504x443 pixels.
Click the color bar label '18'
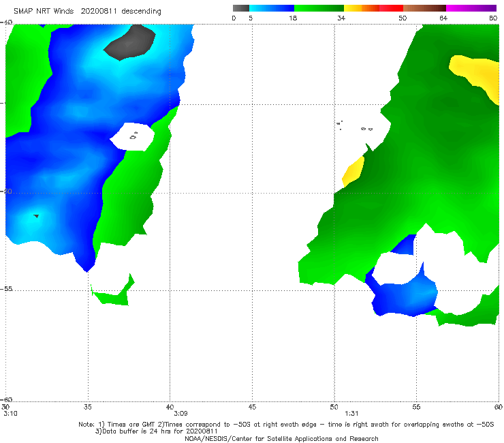(x=293, y=18)
